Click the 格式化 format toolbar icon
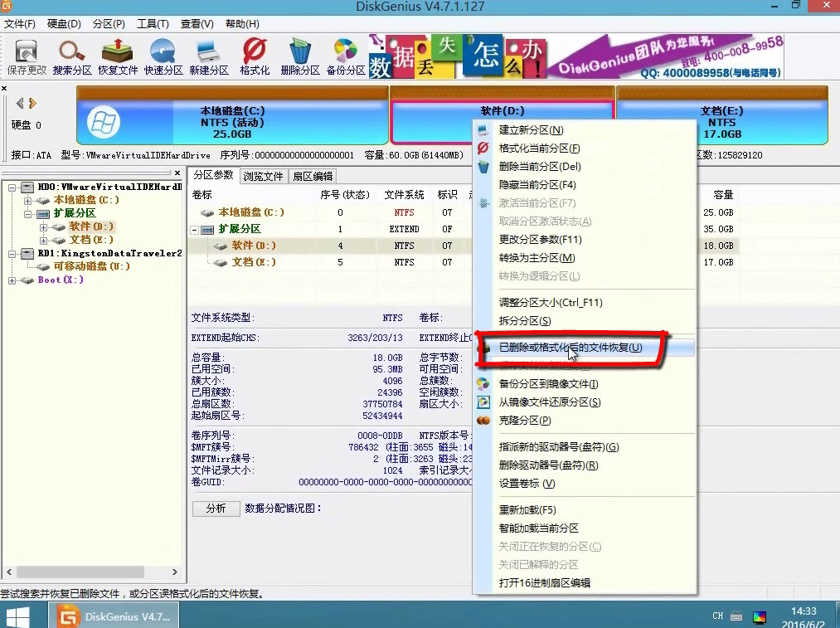 click(255, 56)
